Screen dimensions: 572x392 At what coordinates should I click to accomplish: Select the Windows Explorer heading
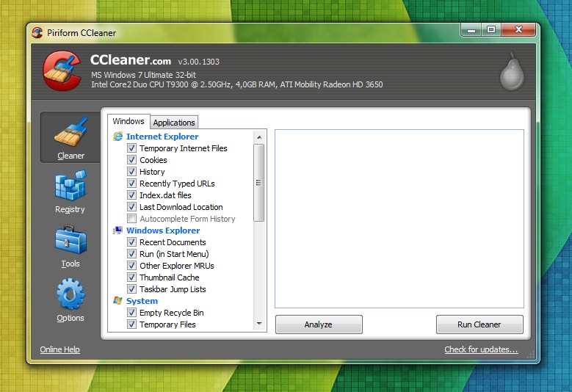click(x=163, y=231)
